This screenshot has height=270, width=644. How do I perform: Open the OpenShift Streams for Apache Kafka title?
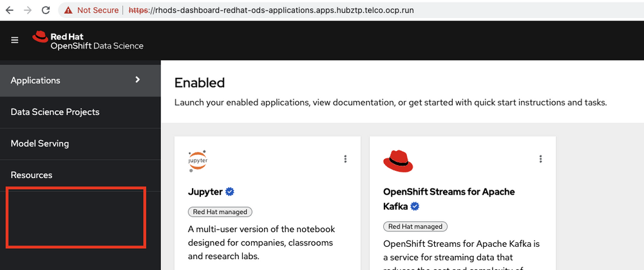point(448,192)
